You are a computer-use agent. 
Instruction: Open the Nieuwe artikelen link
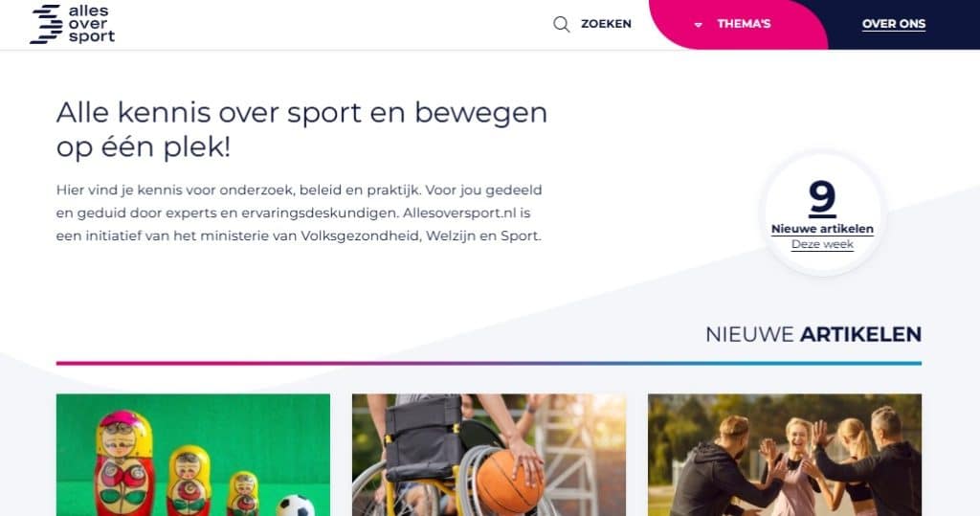(x=822, y=229)
